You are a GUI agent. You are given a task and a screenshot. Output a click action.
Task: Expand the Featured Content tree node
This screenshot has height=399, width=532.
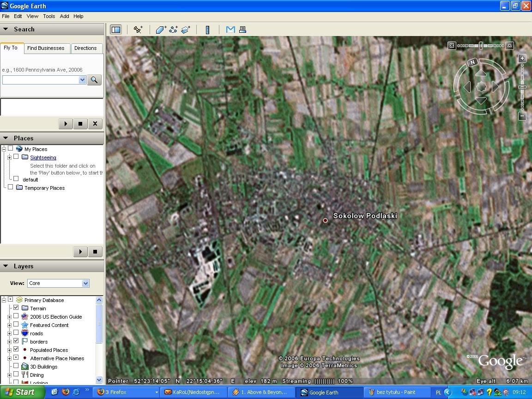pyautogui.click(x=9, y=325)
